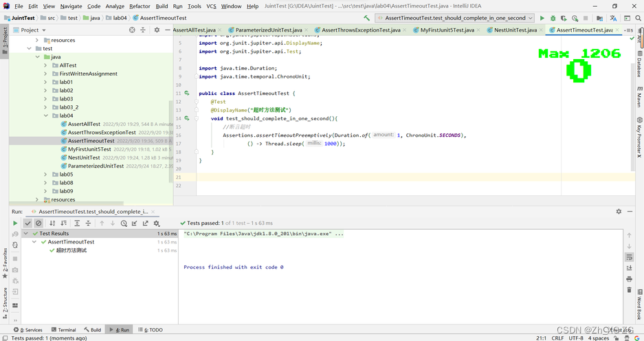Collapse AssertTimeoutTest node in test results

click(x=34, y=242)
